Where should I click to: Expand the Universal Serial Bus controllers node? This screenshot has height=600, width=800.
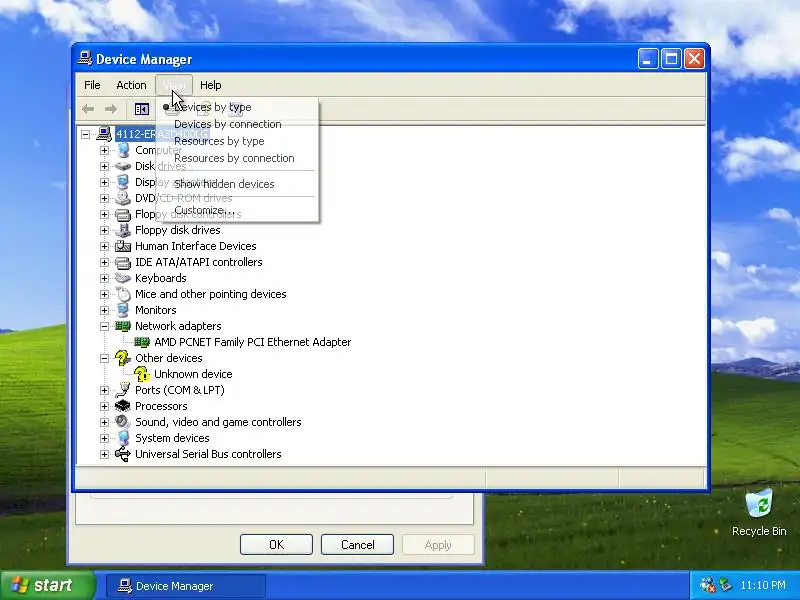coord(105,454)
